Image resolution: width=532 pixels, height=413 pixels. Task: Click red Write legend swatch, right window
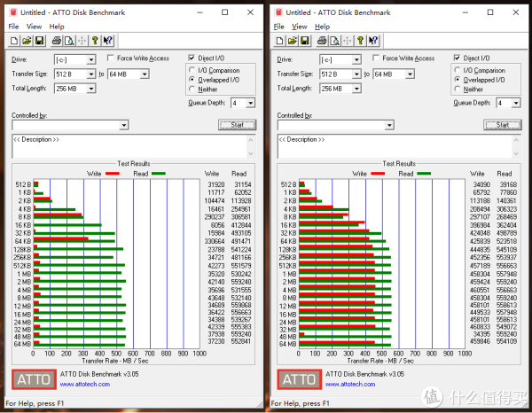[x=378, y=174]
